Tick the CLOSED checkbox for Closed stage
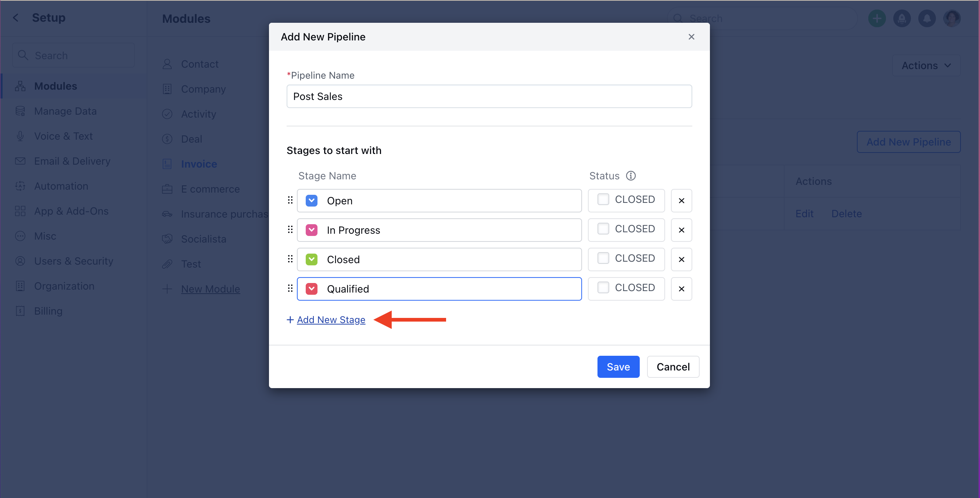 click(x=603, y=258)
